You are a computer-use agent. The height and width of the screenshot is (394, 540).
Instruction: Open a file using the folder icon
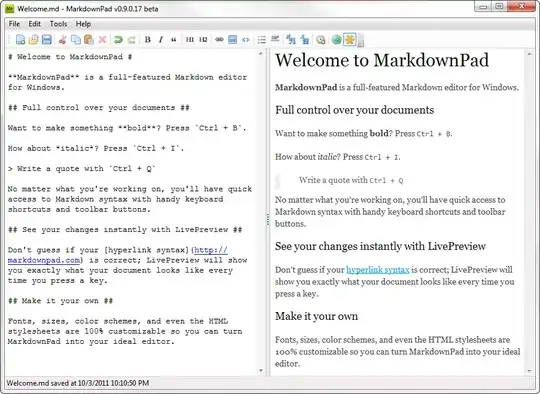coord(33,40)
